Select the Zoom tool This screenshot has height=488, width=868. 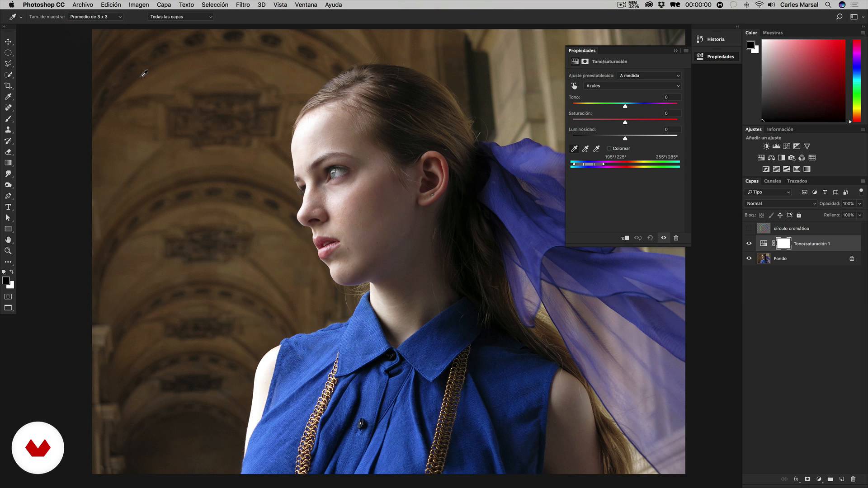[x=8, y=251]
